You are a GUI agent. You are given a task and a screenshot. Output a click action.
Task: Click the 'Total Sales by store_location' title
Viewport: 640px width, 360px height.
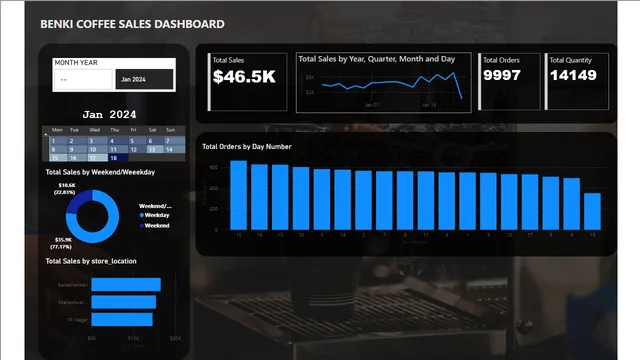[x=91, y=261]
